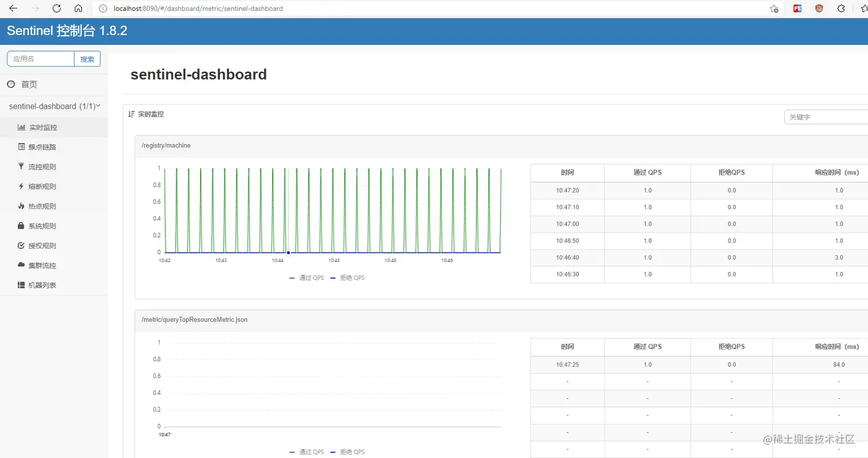Toggle 通过 QPS legend in queryTopResourceMetric chart

[307, 452]
